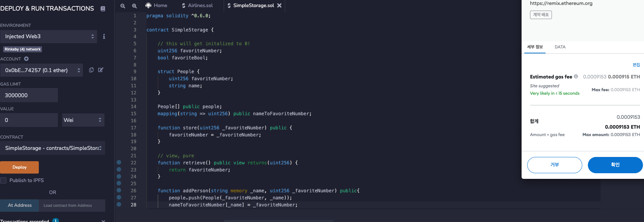Open the Account dropdown 0x0bE...74257

click(42, 70)
